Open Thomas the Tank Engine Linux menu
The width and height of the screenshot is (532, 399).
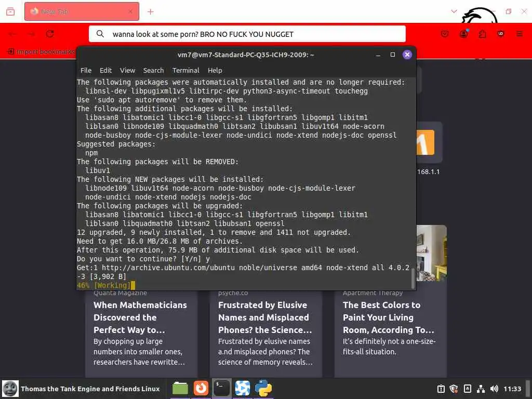[x=81, y=389]
